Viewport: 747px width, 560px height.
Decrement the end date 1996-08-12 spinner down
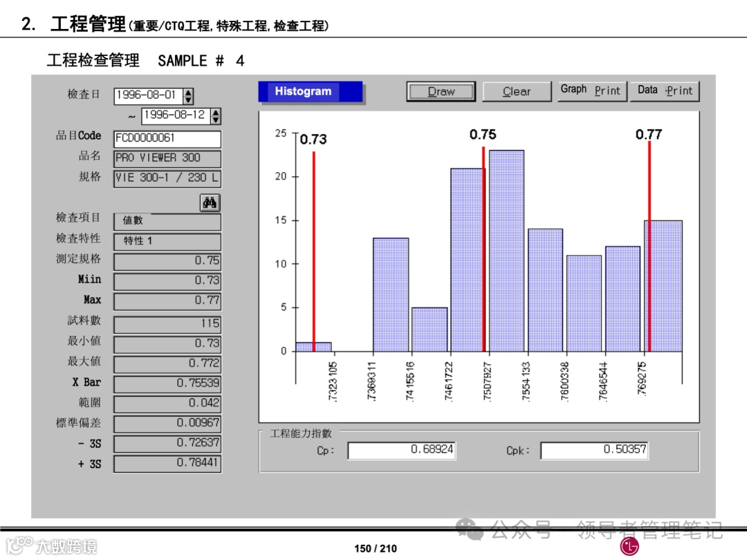tap(216, 120)
